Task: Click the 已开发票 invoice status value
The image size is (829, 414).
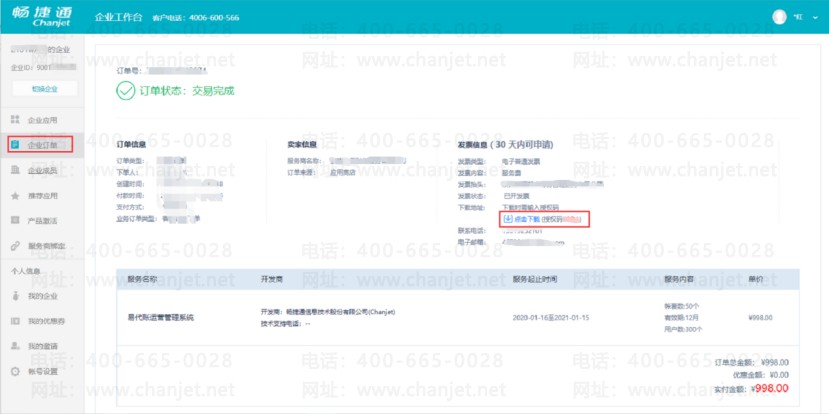Action: (x=515, y=196)
